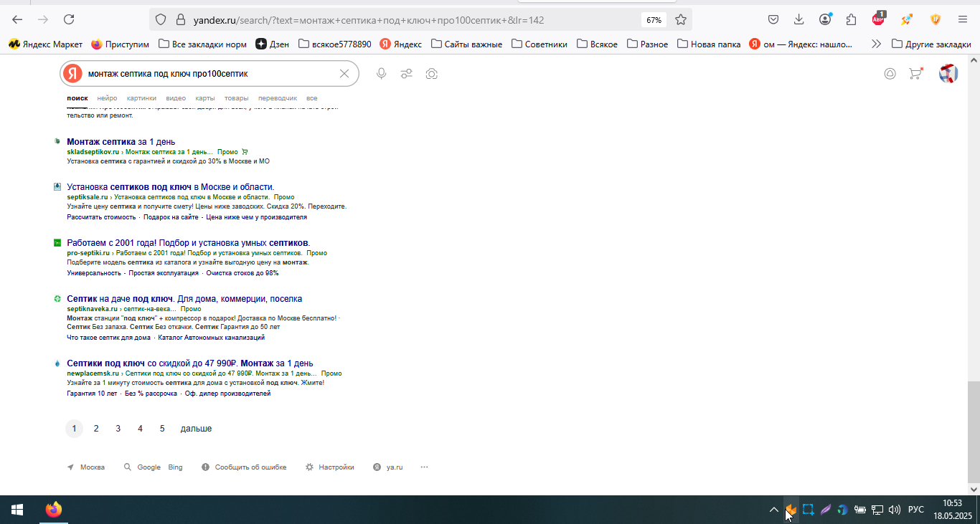Bookmark this page with the star icon
The height and width of the screenshot is (524, 980).
[681, 19]
